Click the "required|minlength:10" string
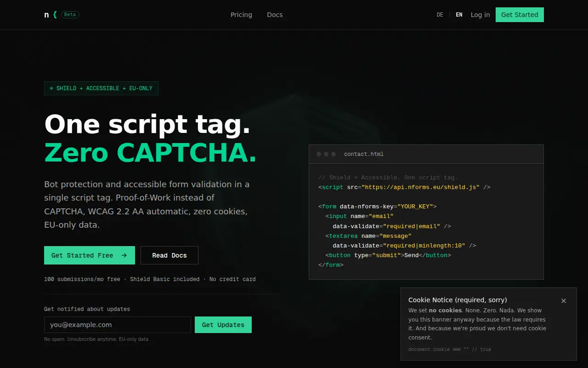The height and width of the screenshot is (368, 588). pos(424,246)
